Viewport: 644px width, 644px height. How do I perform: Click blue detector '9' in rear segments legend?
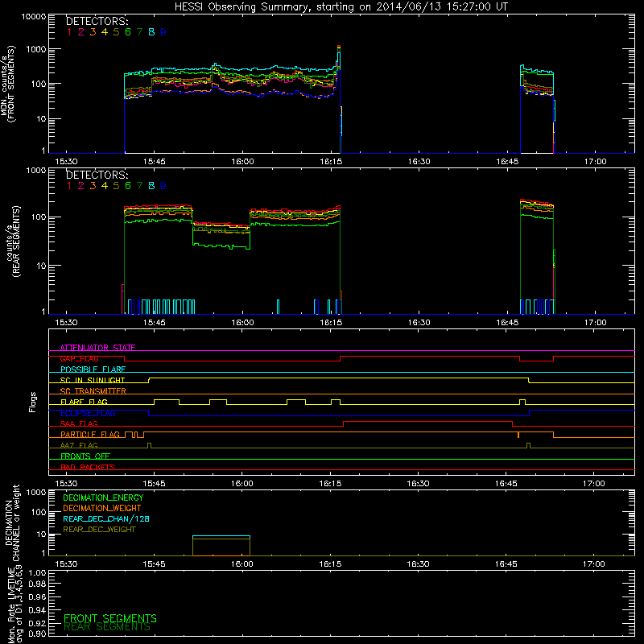coord(163,186)
